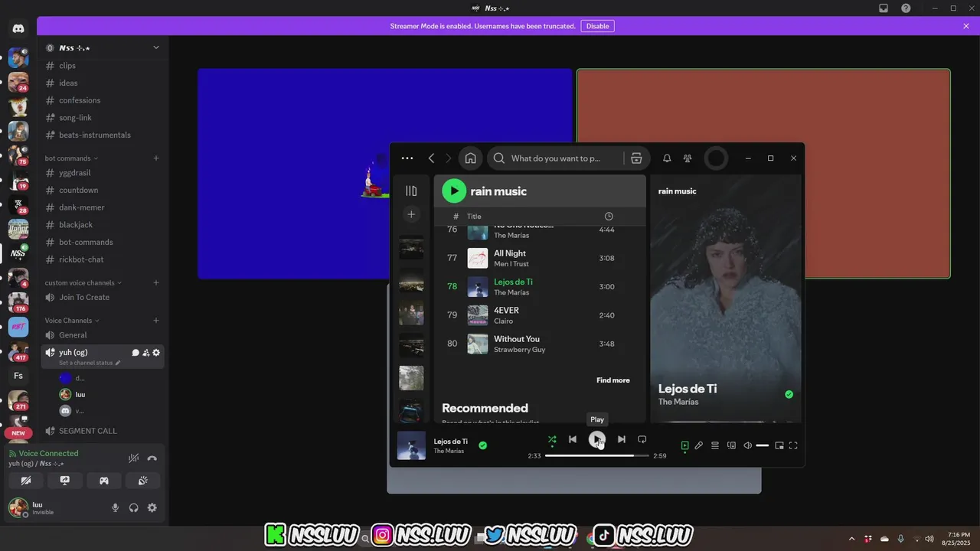Play the rain music playlist
The height and width of the screenshot is (551, 980).
(x=454, y=191)
